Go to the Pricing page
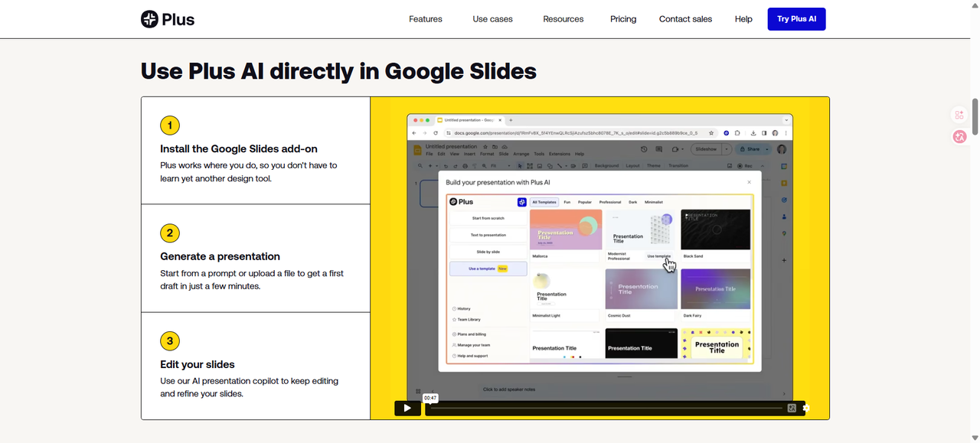Viewport: 980px width, 443px height. point(623,19)
